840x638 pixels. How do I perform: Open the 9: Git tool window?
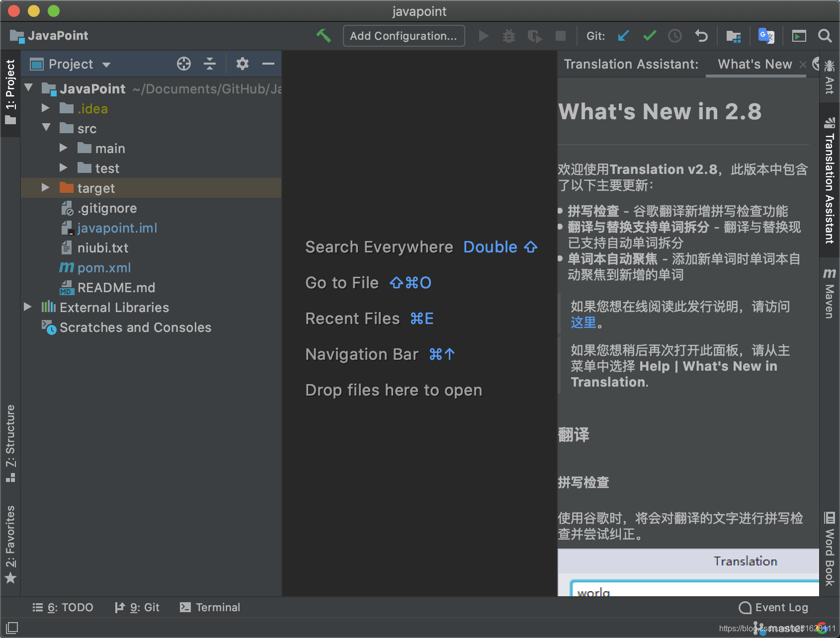(x=137, y=607)
